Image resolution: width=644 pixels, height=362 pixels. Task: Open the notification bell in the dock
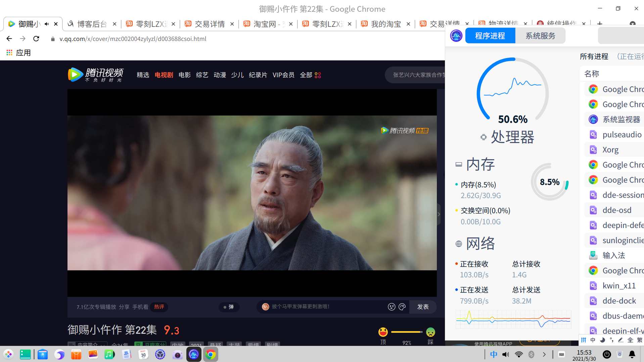pyautogui.click(x=632, y=354)
